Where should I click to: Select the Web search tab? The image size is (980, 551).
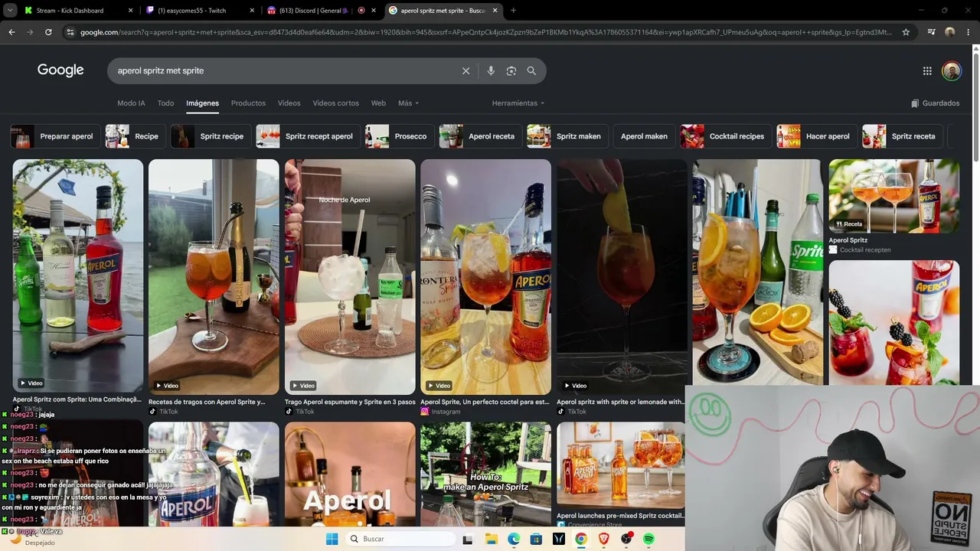378,103
